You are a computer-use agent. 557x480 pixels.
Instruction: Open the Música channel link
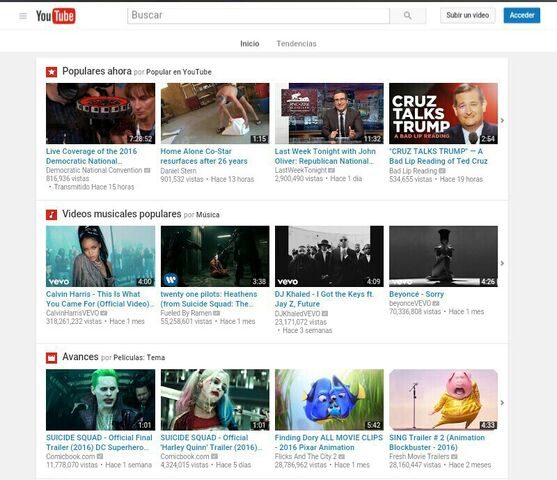click(x=208, y=215)
